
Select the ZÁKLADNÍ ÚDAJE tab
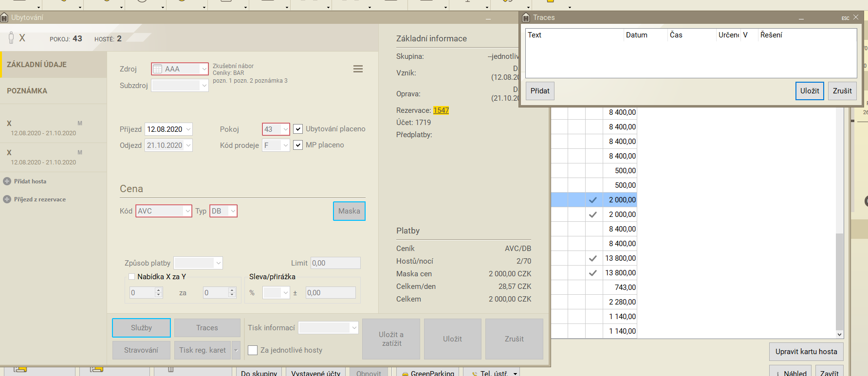37,65
